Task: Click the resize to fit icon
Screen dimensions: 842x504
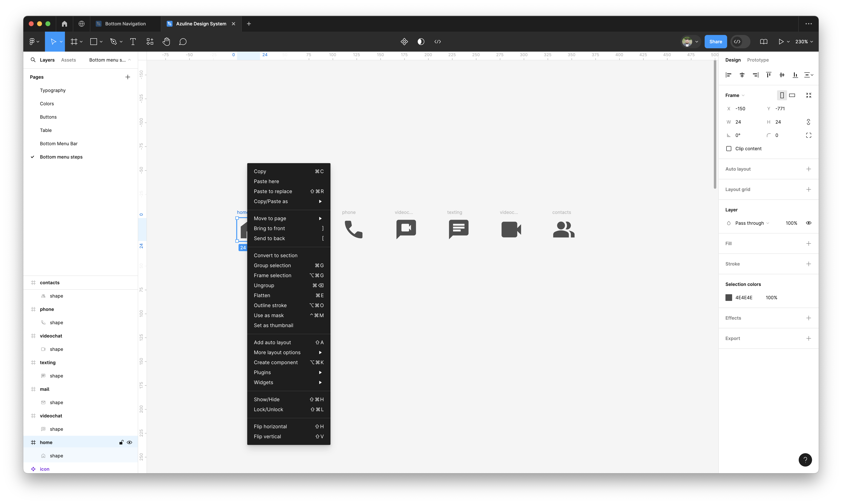Action: click(x=808, y=96)
